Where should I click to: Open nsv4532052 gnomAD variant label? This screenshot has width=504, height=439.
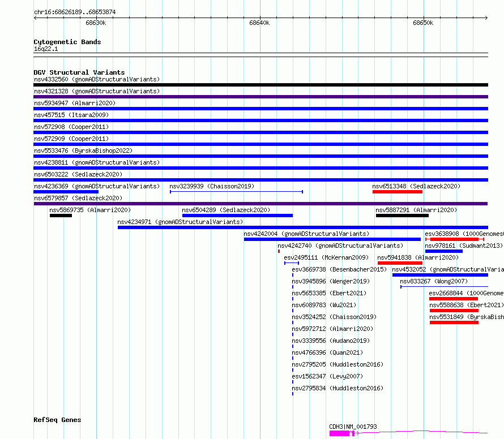(x=448, y=269)
